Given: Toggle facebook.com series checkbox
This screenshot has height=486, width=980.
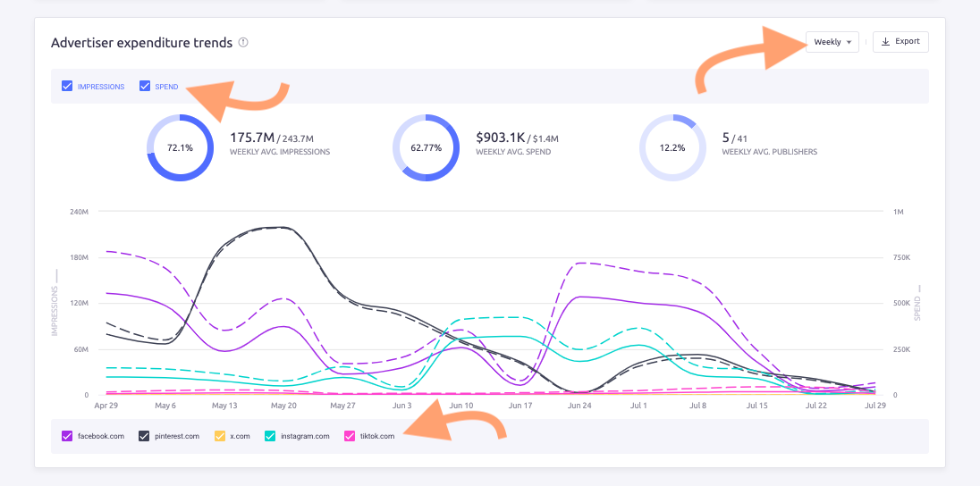Looking at the screenshot, I should pos(67,436).
